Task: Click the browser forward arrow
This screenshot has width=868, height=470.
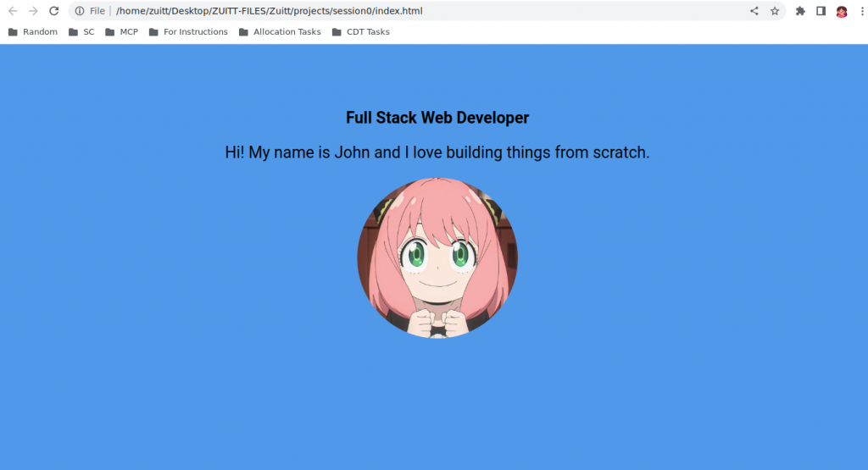Action: click(x=33, y=11)
